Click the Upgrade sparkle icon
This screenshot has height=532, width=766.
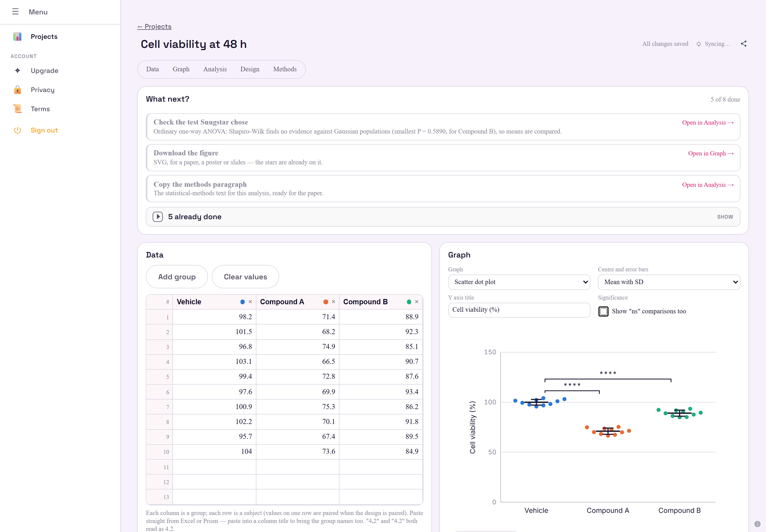(x=17, y=70)
